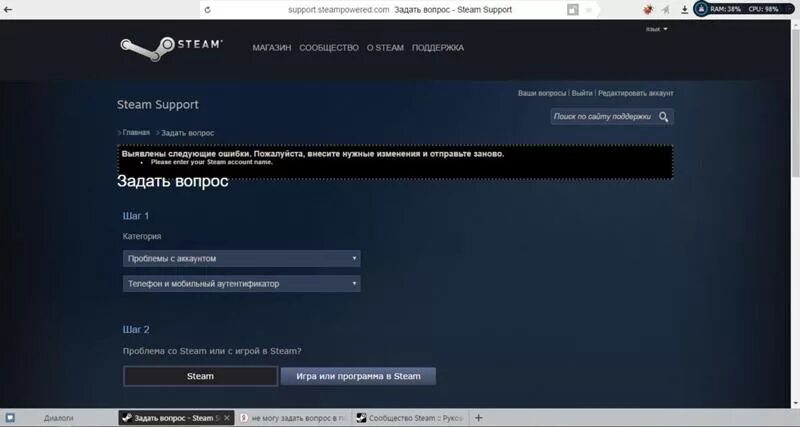The width and height of the screenshot is (800, 427).
Task: Open the Редактировать аккаунт link
Action: tap(636, 93)
